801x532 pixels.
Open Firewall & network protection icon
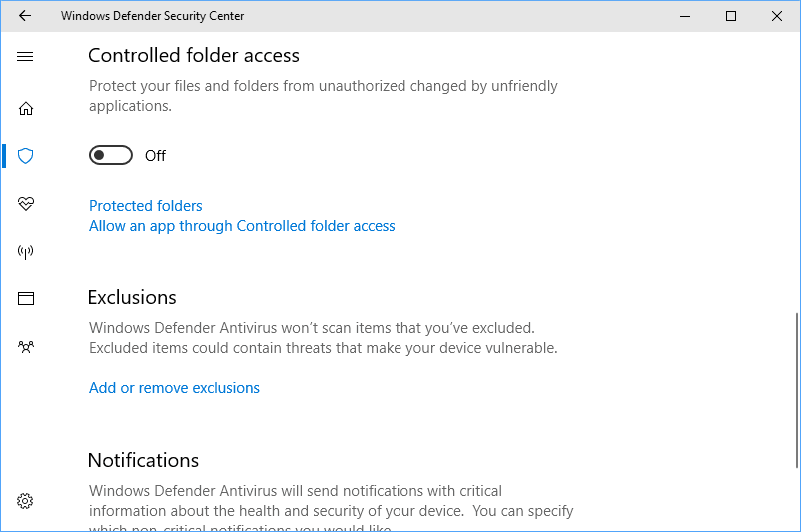click(26, 252)
